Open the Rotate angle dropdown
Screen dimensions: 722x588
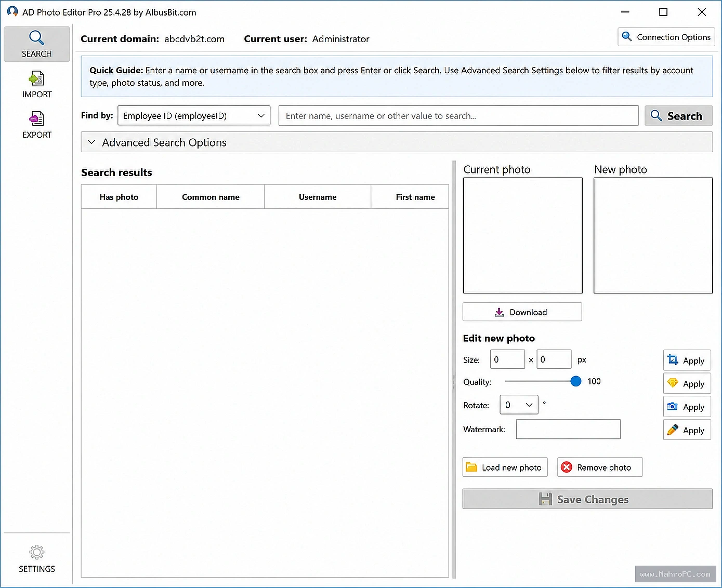(x=519, y=405)
